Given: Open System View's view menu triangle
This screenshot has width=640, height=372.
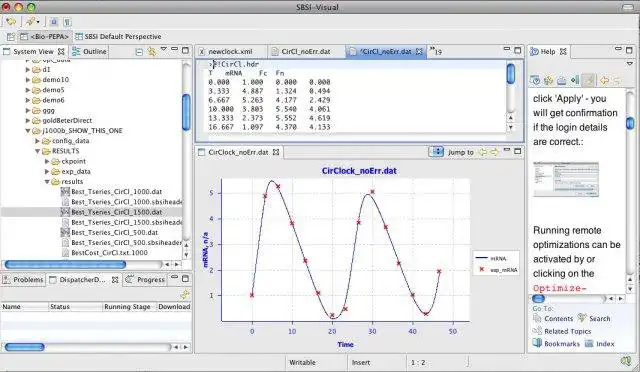Looking at the screenshot, I should (x=164, y=49).
